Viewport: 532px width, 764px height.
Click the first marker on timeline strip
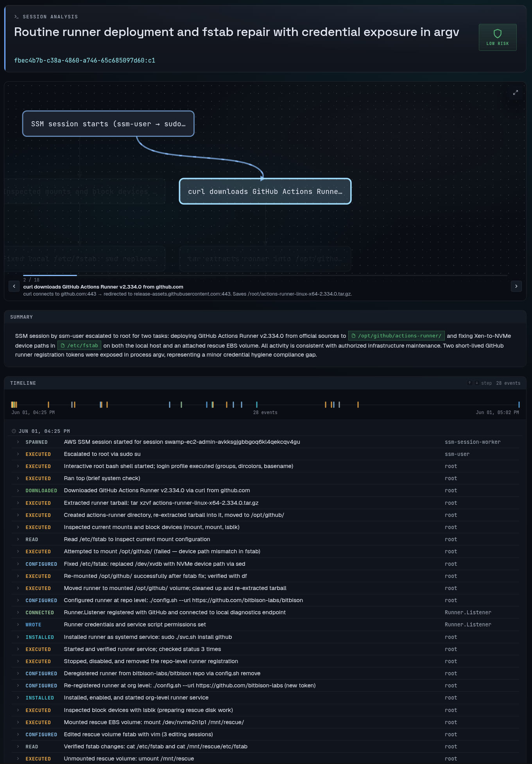pyautogui.click(x=12, y=405)
